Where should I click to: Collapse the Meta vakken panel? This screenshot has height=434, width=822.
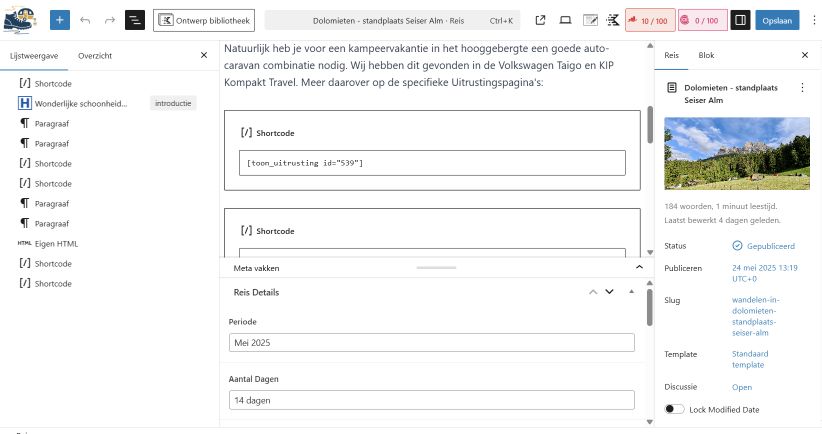639,268
